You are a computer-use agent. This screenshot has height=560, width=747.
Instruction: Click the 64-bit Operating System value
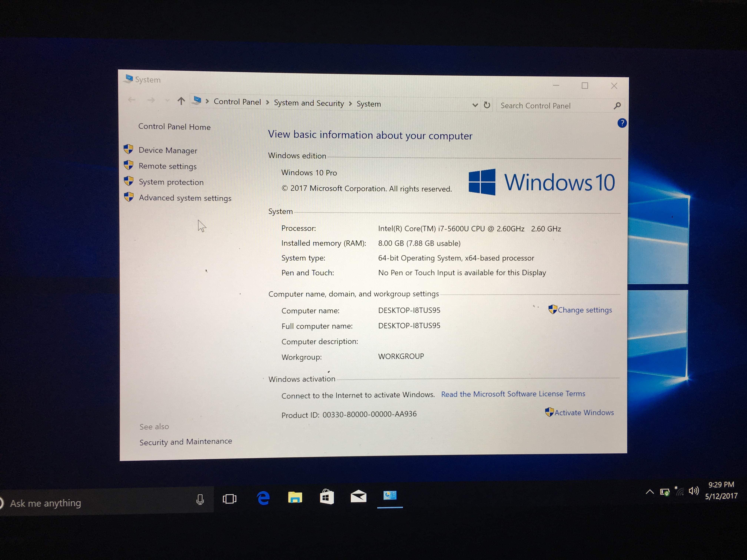[x=456, y=258]
